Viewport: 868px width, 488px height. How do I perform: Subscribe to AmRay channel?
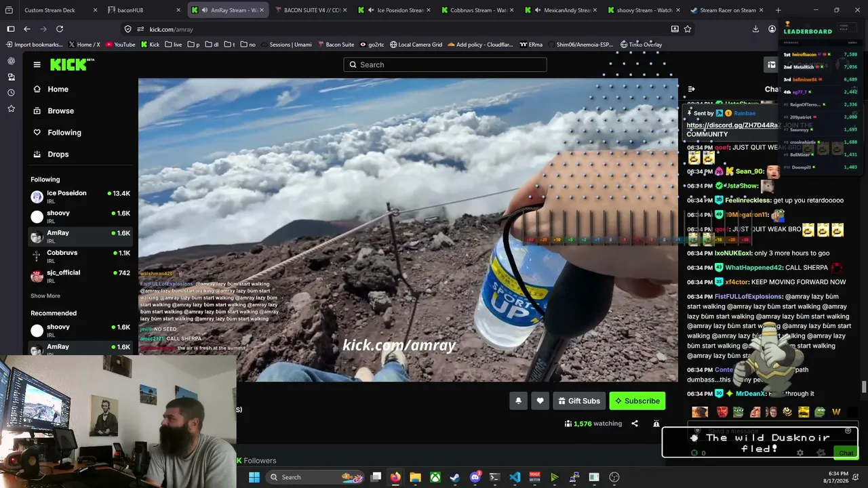637,401
